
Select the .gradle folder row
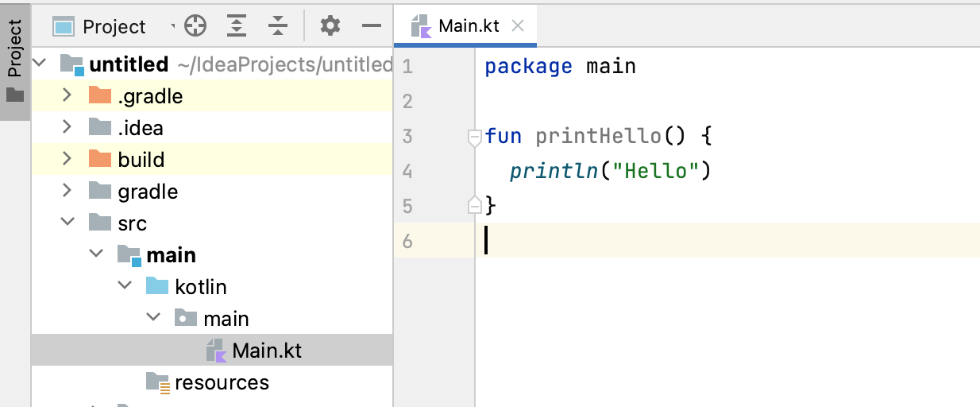click(212, 96)
